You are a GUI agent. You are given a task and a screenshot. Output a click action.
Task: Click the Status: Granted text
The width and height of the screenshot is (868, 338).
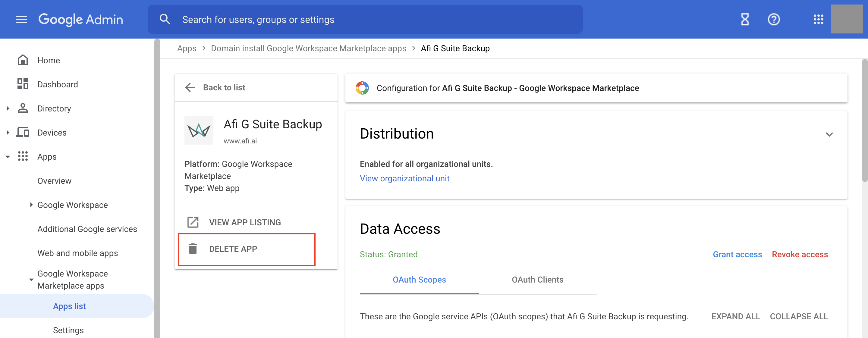(388, 255)
